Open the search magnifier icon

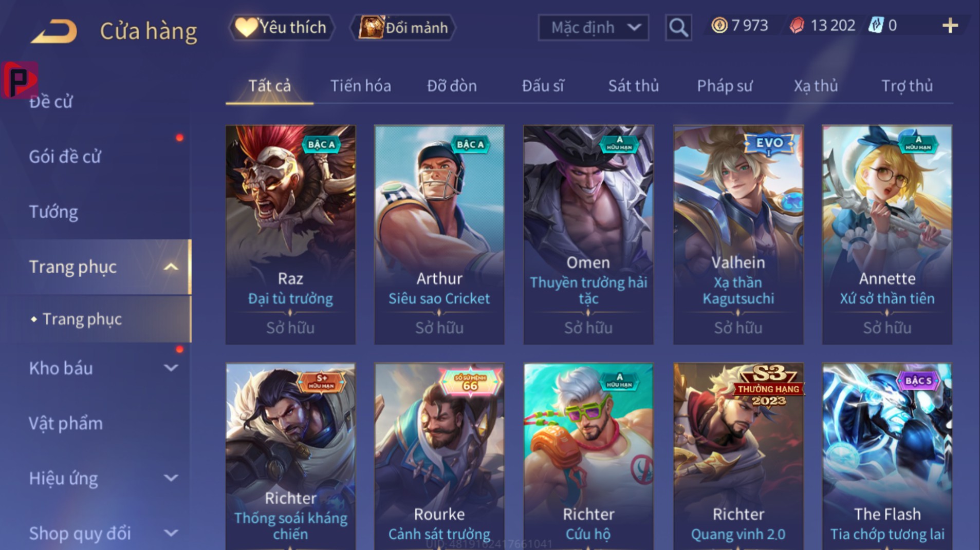(x=678, y=27)
